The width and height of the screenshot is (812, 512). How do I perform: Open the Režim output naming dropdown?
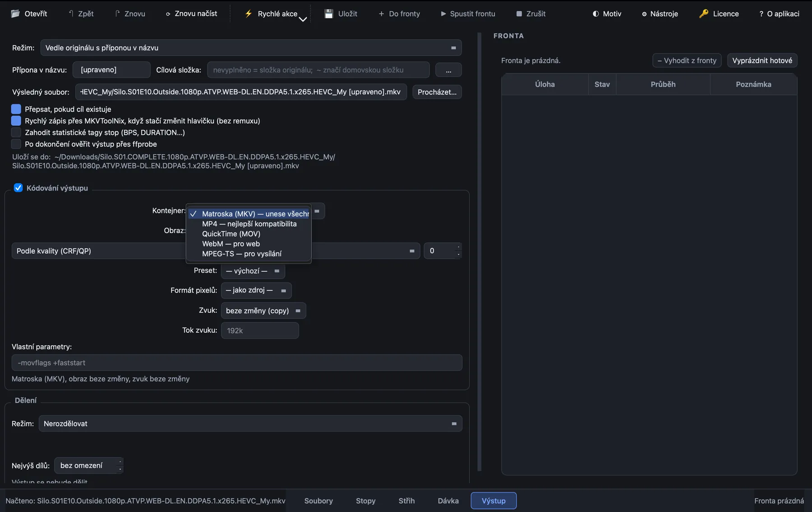(x=251, y=48)
